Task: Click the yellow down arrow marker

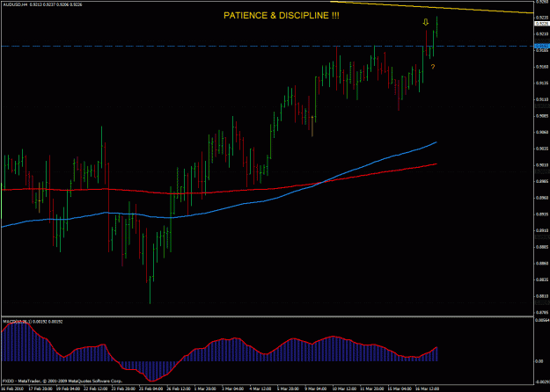Action: coord(425,23)
